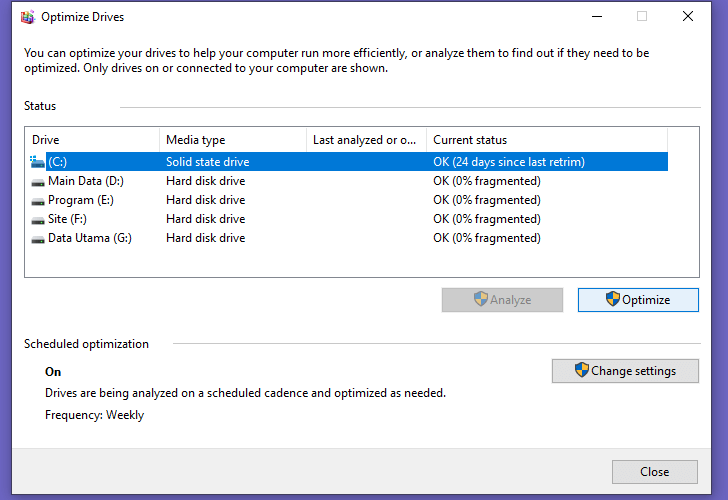Click the shield icon on Change settings

pos(581,370)
